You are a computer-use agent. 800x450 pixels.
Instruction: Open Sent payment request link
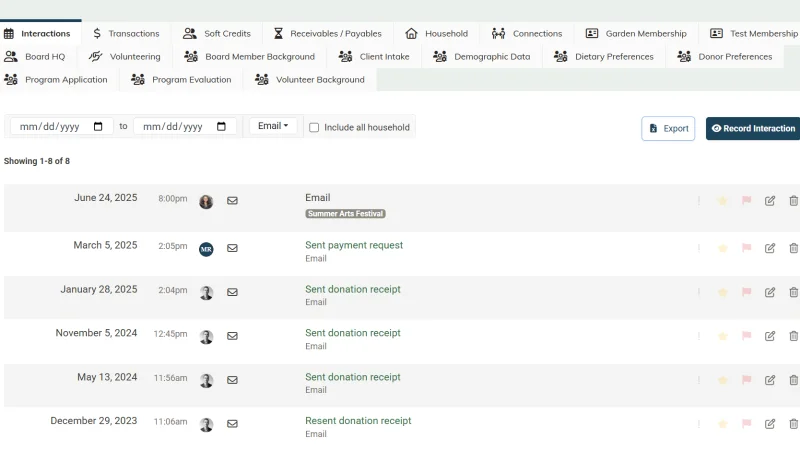point(354,245)
